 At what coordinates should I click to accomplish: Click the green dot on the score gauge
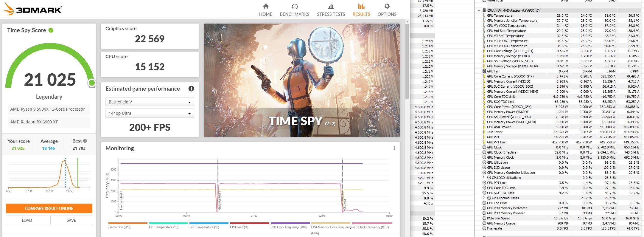92,83
